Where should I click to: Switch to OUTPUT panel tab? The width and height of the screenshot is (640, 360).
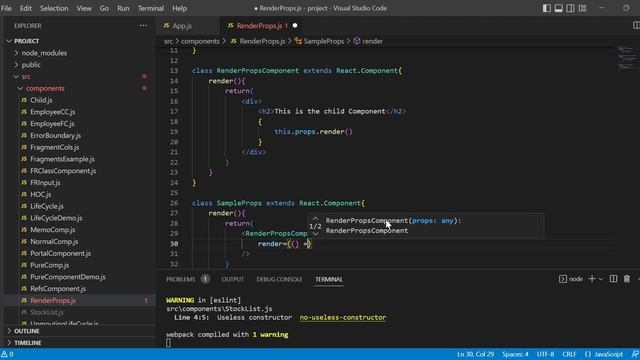click(x=233, y=280)
